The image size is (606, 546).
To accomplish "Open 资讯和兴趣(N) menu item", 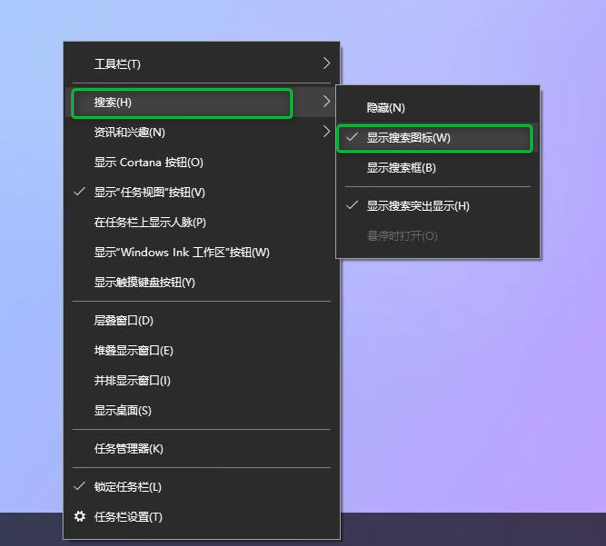I will coord(201,132).
